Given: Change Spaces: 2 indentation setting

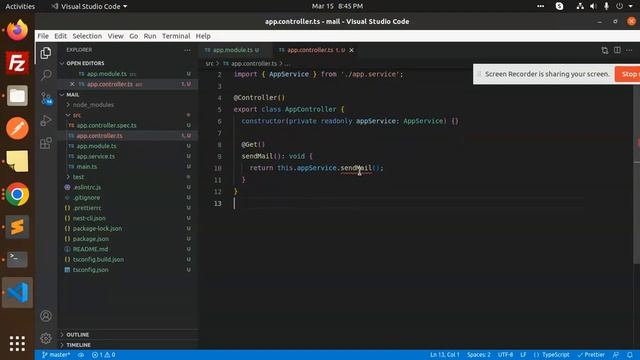Looking at the screenshot, I should [478, 355].
